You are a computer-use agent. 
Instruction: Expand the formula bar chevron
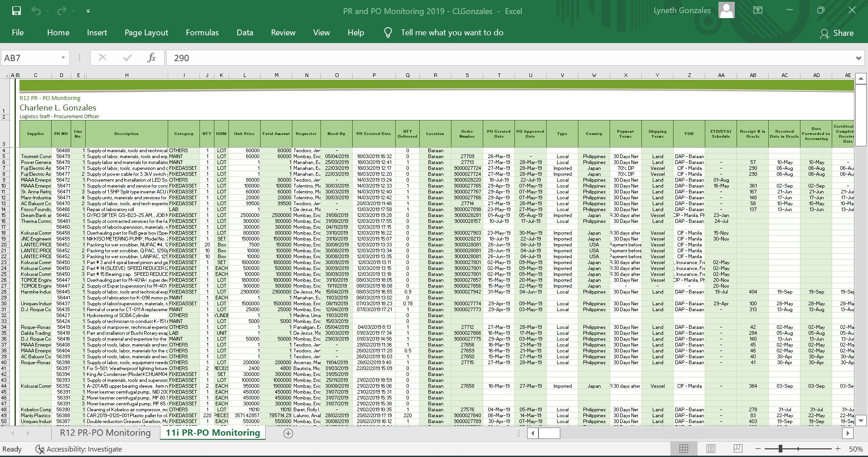[x=858, y=58]
